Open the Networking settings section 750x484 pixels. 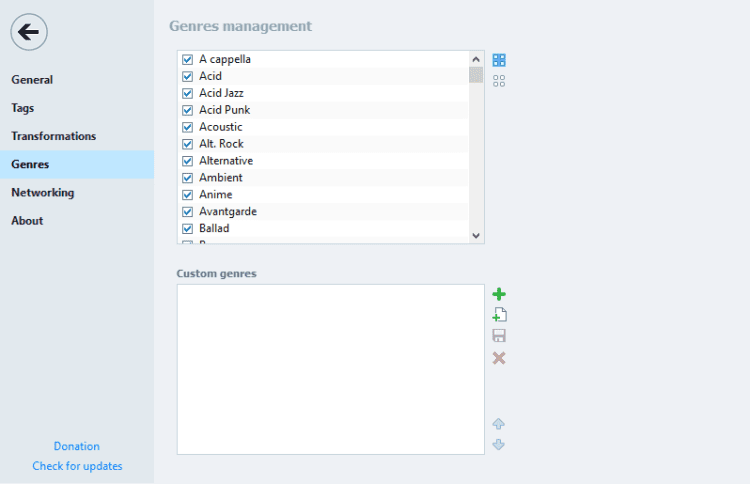(43, 192)
